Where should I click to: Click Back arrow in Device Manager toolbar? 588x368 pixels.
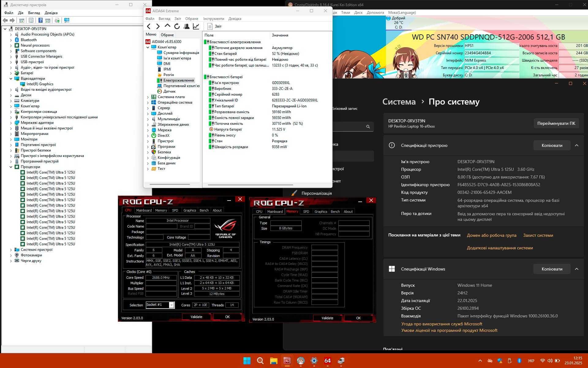pyautogui.click(x=5, y=20)
